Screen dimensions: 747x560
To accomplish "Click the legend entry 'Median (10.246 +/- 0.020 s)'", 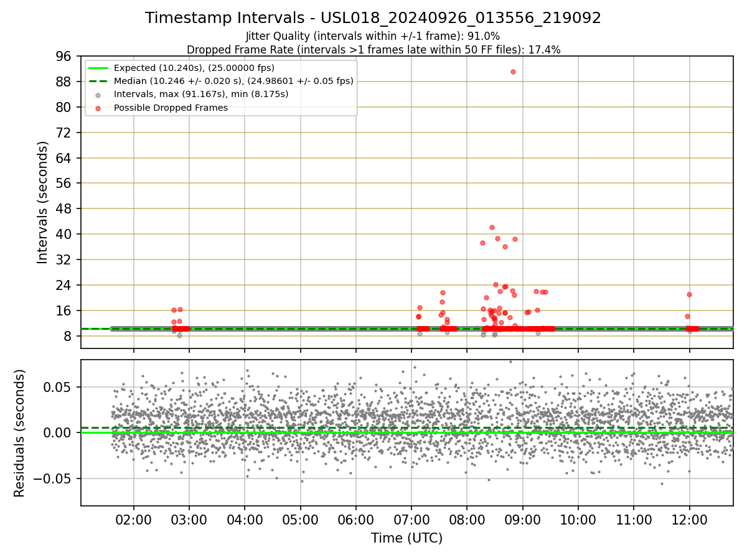I will pos(233,81).
